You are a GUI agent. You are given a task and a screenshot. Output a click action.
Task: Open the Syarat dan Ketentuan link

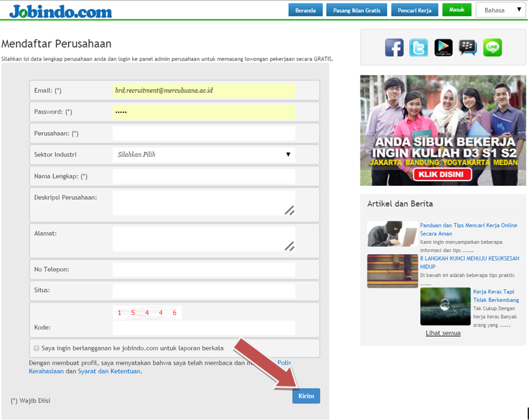[109, 371]
